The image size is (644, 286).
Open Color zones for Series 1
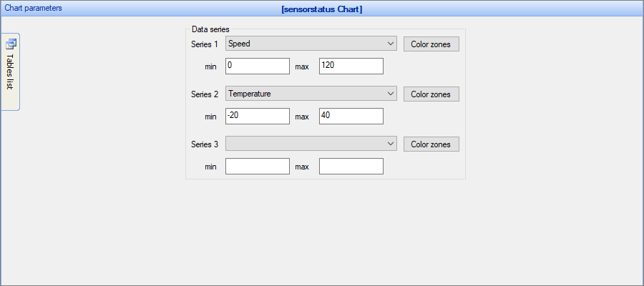[431, 44]
